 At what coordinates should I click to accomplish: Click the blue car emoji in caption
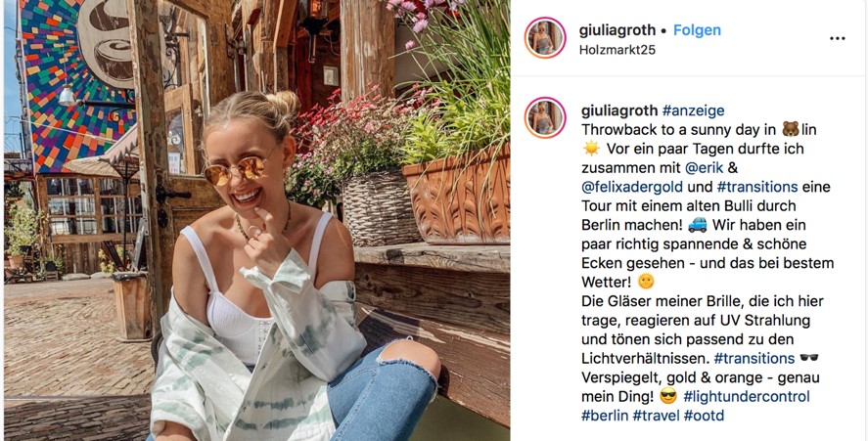(x=698, y=225)
